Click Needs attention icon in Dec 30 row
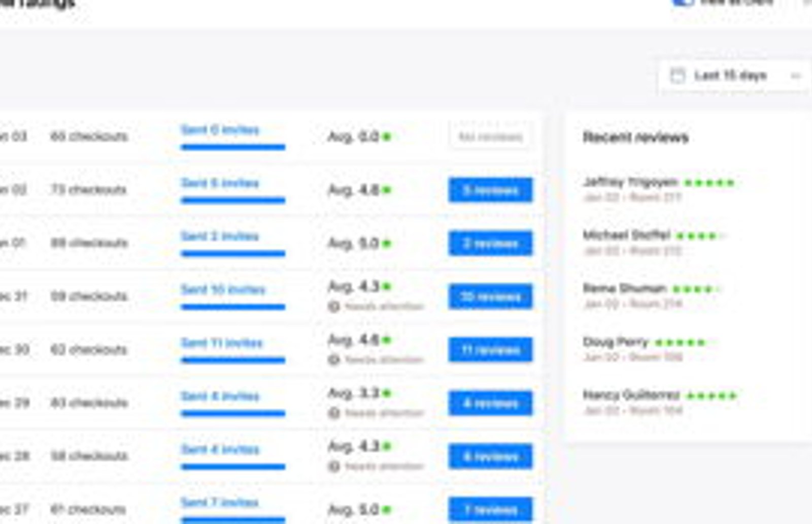 [x=333, y=359]
